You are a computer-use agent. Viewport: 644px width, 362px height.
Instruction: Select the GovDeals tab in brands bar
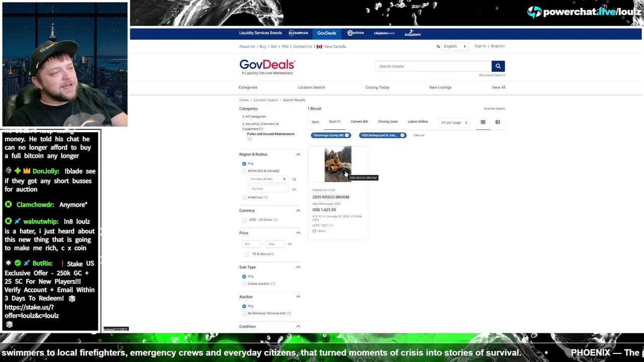pyautogui.click(x=327, y=33)
